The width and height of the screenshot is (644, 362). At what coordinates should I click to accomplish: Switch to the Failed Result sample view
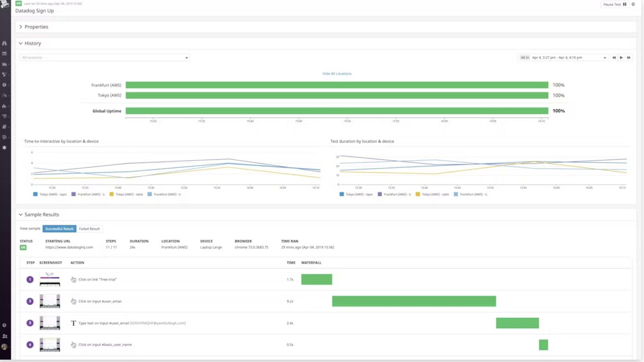pos(89,229)
